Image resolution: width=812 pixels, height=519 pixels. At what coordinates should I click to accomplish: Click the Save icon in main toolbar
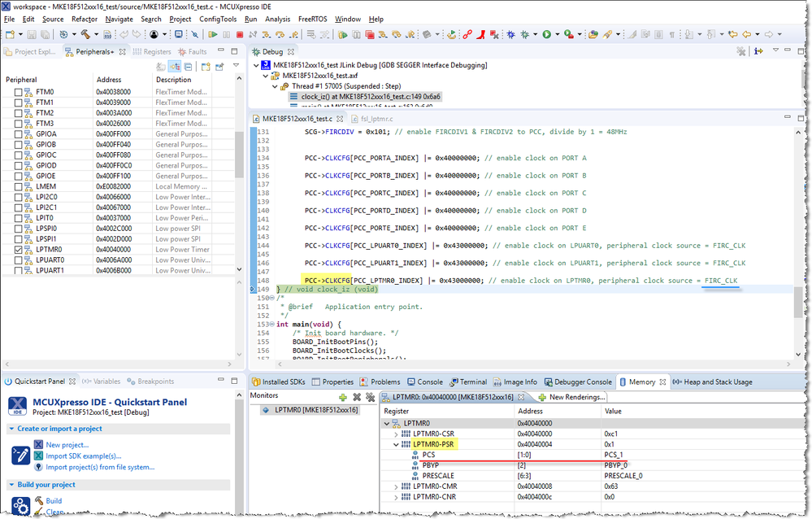coord(31,34)
